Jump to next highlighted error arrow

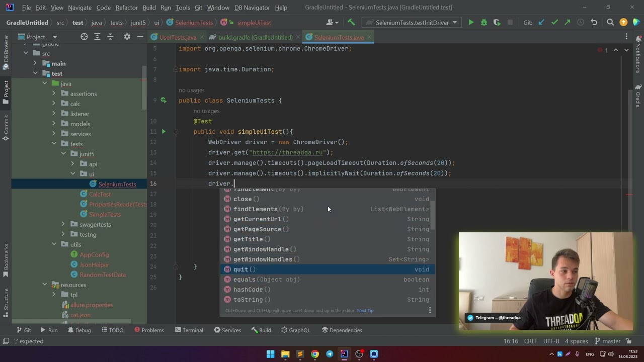click(x=626, y=50)
